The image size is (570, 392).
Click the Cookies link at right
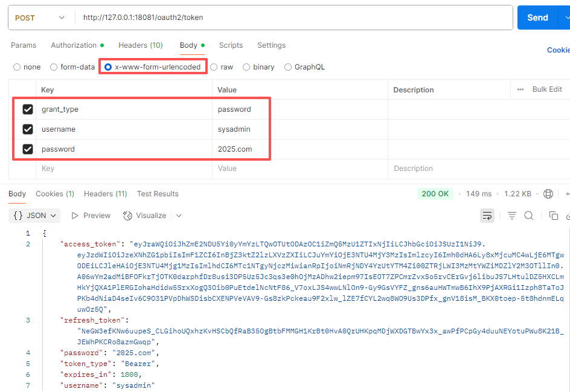click(559, 50)
